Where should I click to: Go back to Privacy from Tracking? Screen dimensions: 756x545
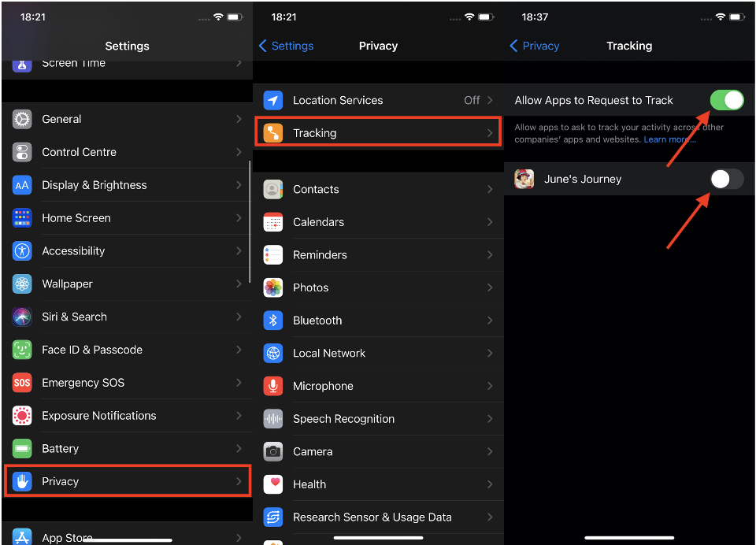coord(534,46)
